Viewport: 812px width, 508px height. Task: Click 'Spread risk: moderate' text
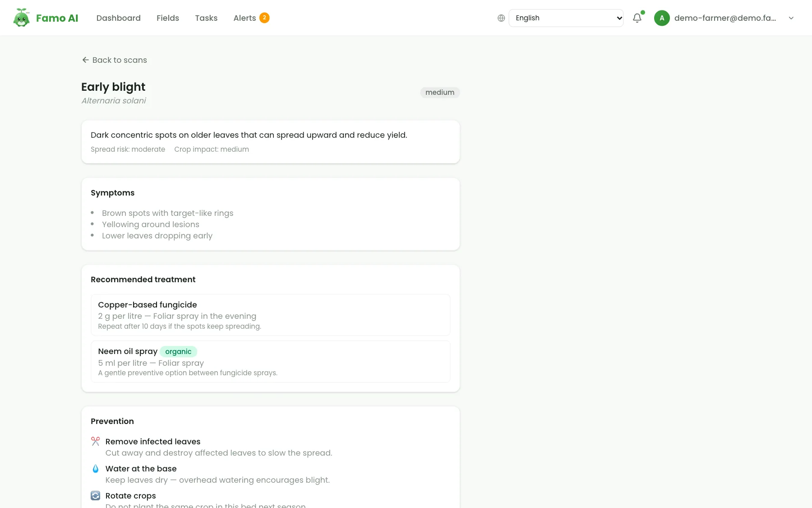point(128,149)
